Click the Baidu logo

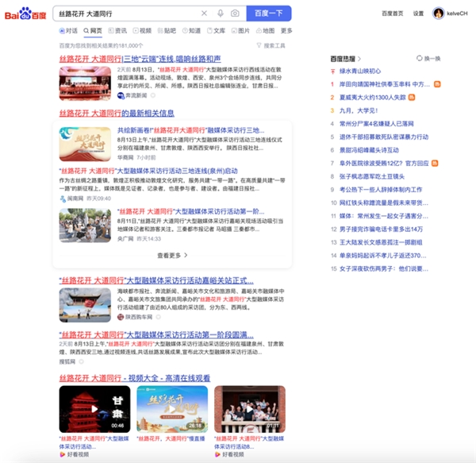(25, 14)
